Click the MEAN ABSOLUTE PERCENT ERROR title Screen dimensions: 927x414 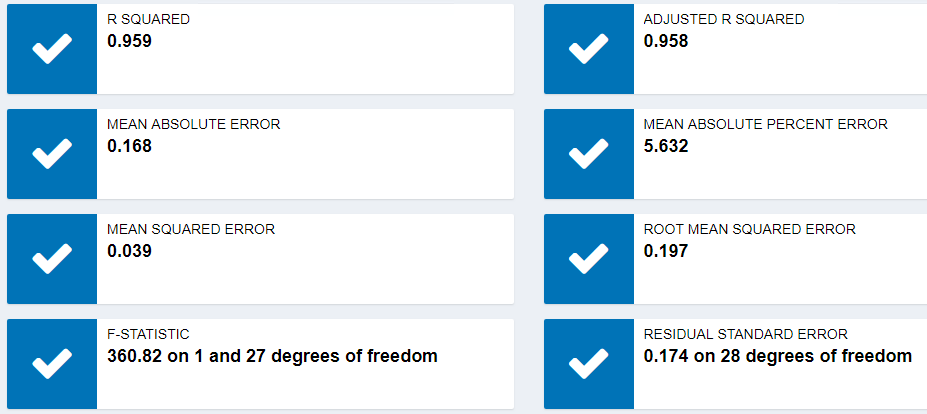point(765,125)
